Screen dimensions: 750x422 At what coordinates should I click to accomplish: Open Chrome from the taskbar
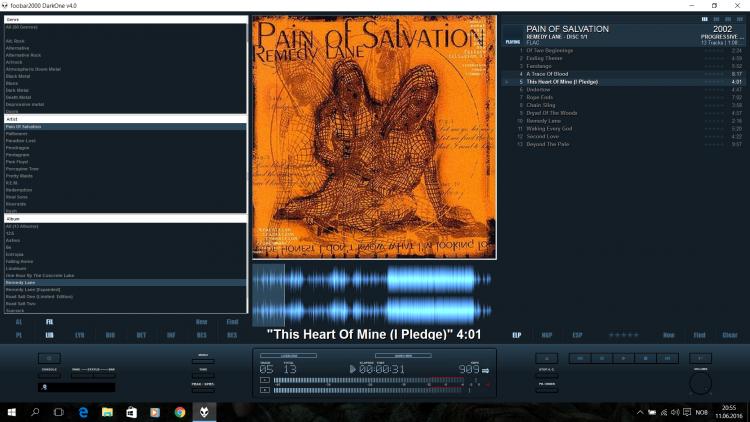pos(180,412)
